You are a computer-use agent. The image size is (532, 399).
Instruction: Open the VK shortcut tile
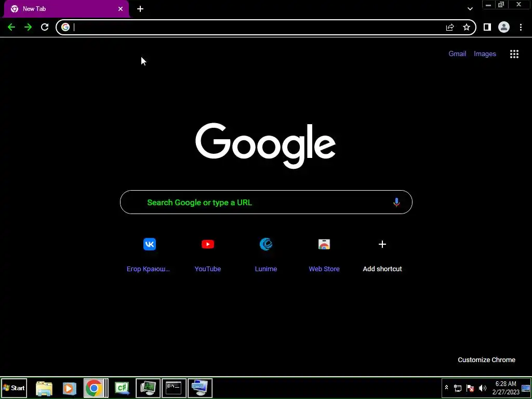[x=150, y=244]
